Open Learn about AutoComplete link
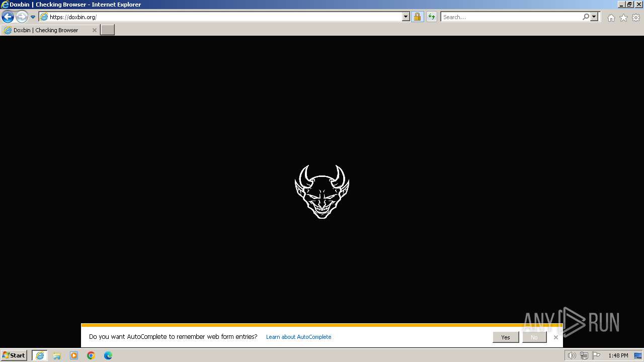This screenshot has width=644, height=362. click(298, 337)
